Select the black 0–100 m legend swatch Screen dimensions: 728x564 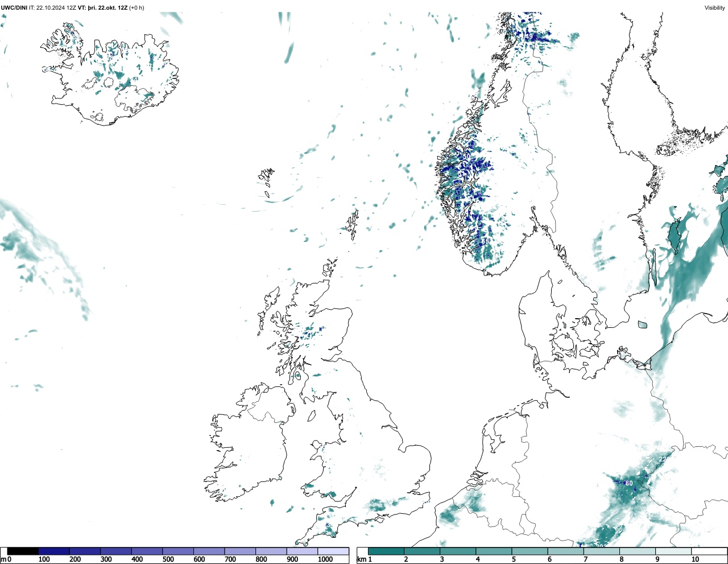(23, 551)
